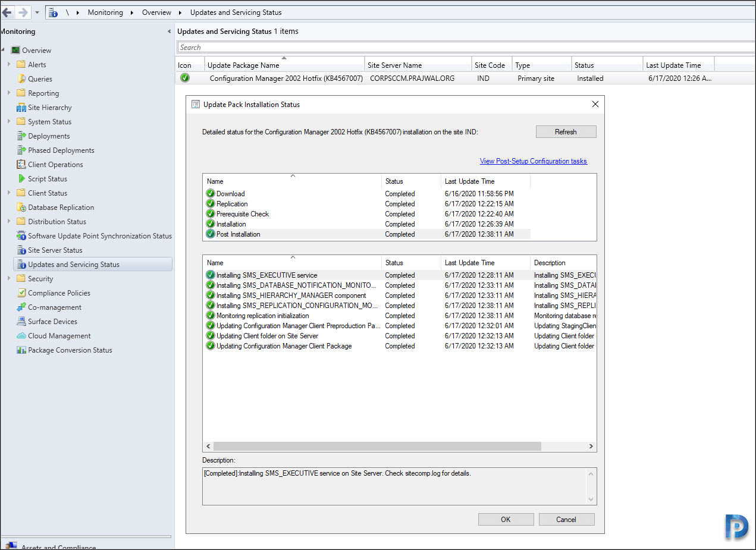Screen dimensions: 756x550
Task: Sort list by Last Update Time column
Action: coord(678,65)
